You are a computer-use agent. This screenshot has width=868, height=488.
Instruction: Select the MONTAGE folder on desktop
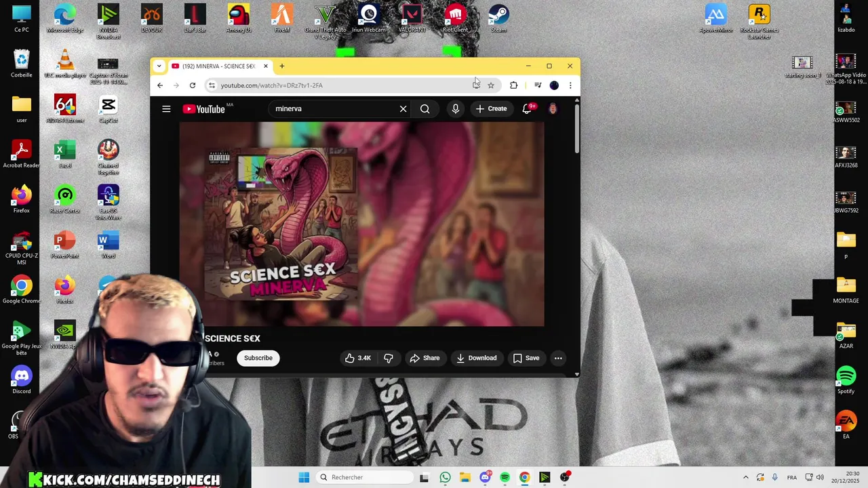tap(846, 290)
